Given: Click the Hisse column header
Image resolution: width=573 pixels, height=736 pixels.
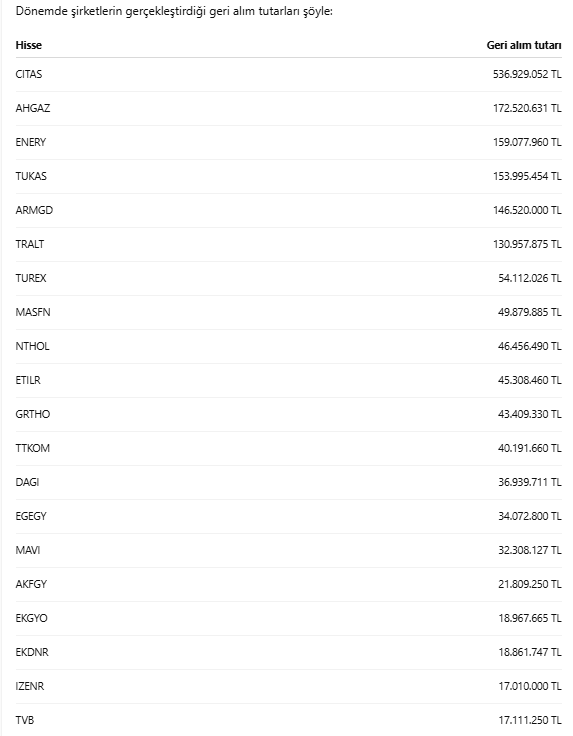Looking at the screenshot, I should pos(29,45).
